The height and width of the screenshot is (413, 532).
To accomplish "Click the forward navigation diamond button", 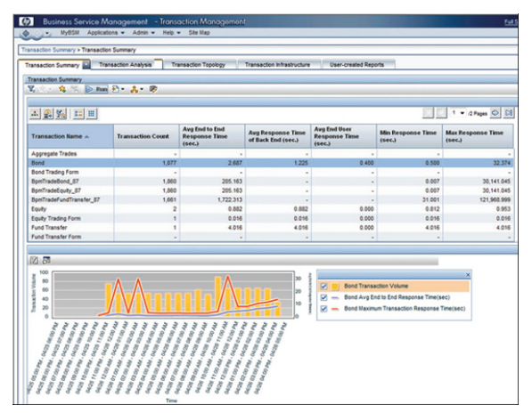I will 37,33.
